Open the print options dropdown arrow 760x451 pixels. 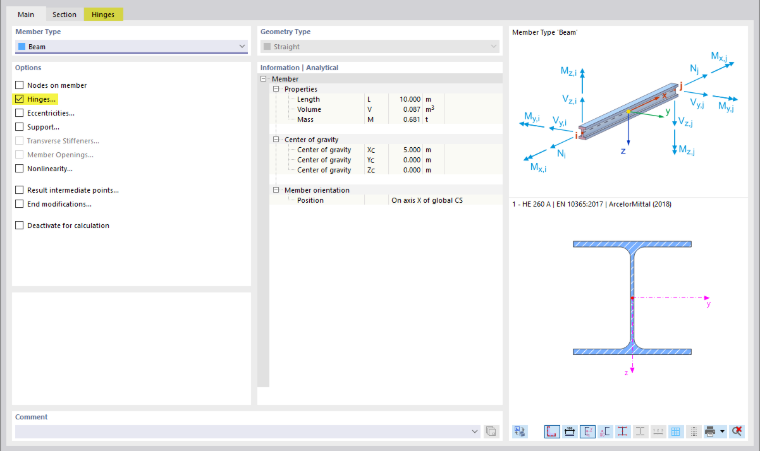(722, 431)
